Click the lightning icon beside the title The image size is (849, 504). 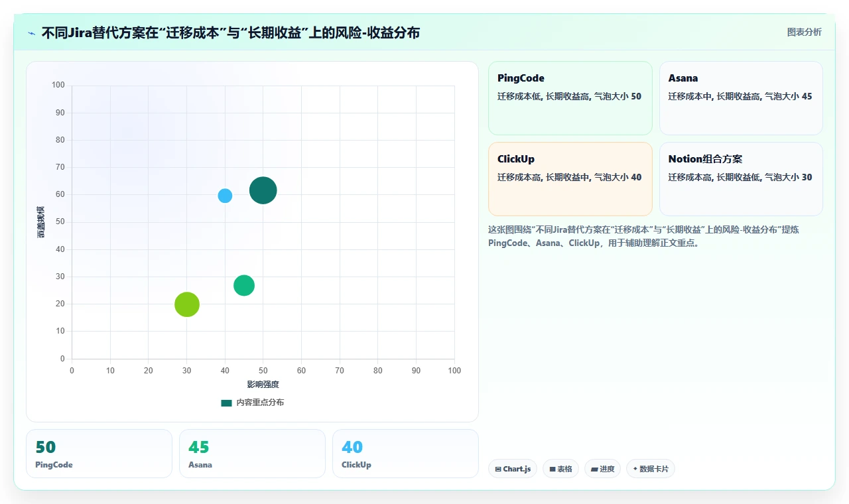click(32, 33)
